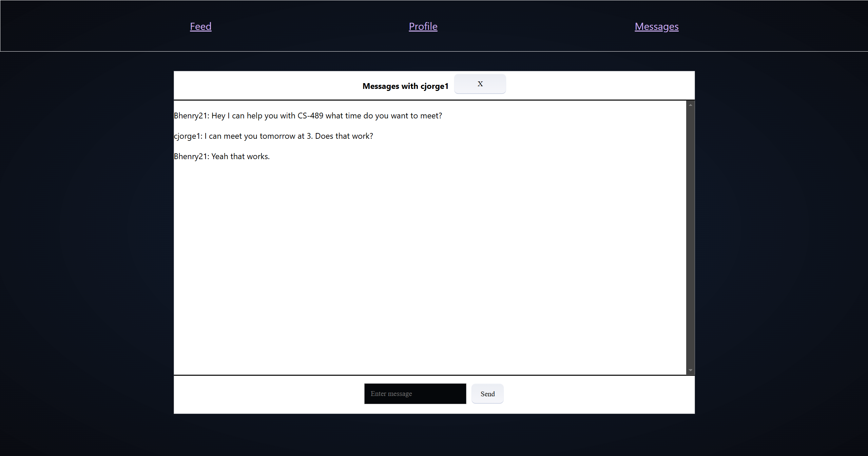The height and width of the screenshot is (456, 868).
Task: Click 'Bhenry21' sender name in last message
Action: 190,156
